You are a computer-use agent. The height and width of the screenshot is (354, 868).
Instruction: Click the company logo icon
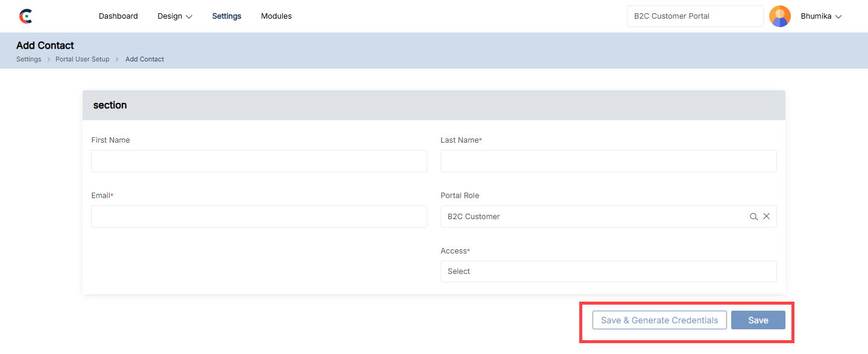(26, 16)
